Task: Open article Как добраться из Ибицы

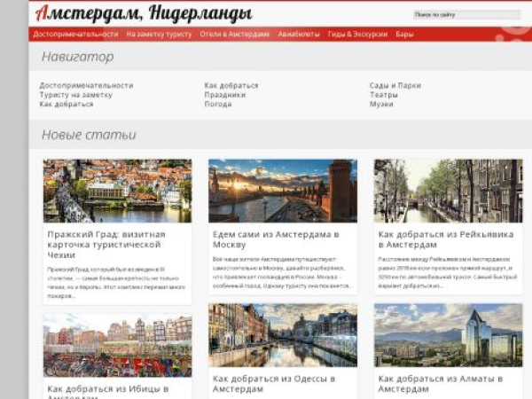Action: point(108,392)
